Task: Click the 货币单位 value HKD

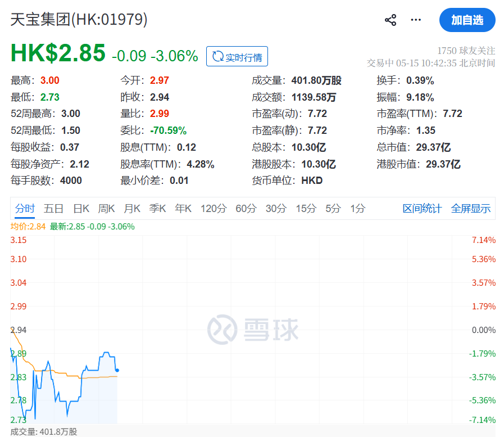Action: pos(312,181)
